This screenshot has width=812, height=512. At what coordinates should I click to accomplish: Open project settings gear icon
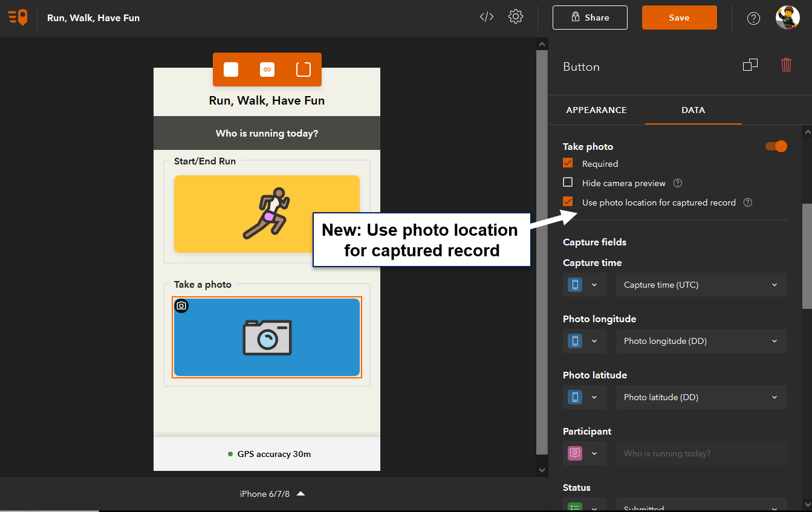[516, 17]
